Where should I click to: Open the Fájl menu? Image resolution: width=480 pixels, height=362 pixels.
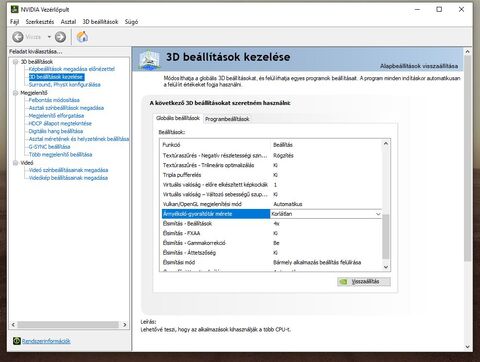tap(14, 22)
